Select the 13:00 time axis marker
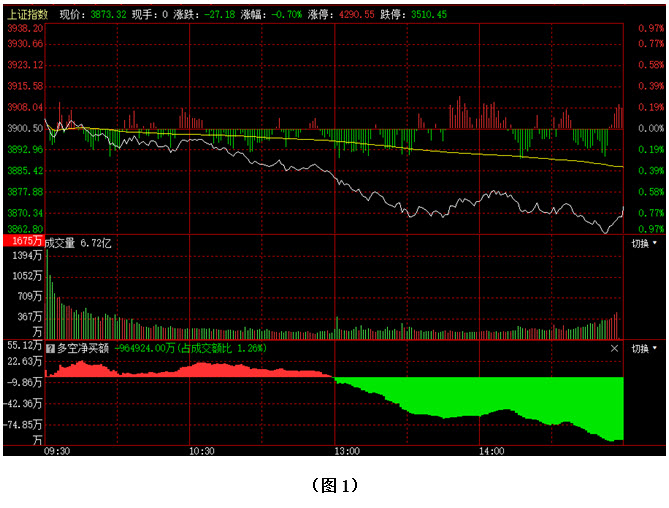 coord(346,451)
